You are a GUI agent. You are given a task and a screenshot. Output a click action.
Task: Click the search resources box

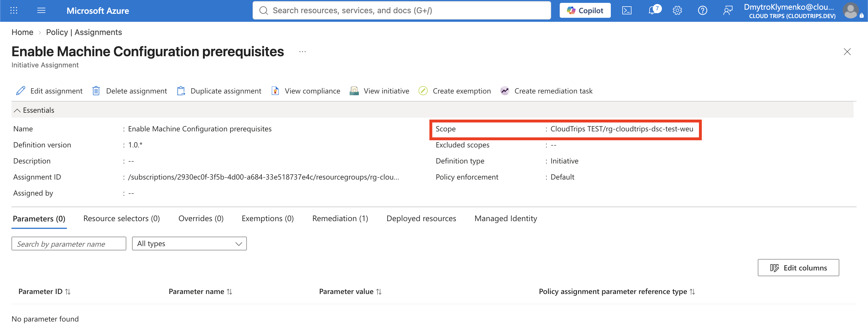coord(402,10)
